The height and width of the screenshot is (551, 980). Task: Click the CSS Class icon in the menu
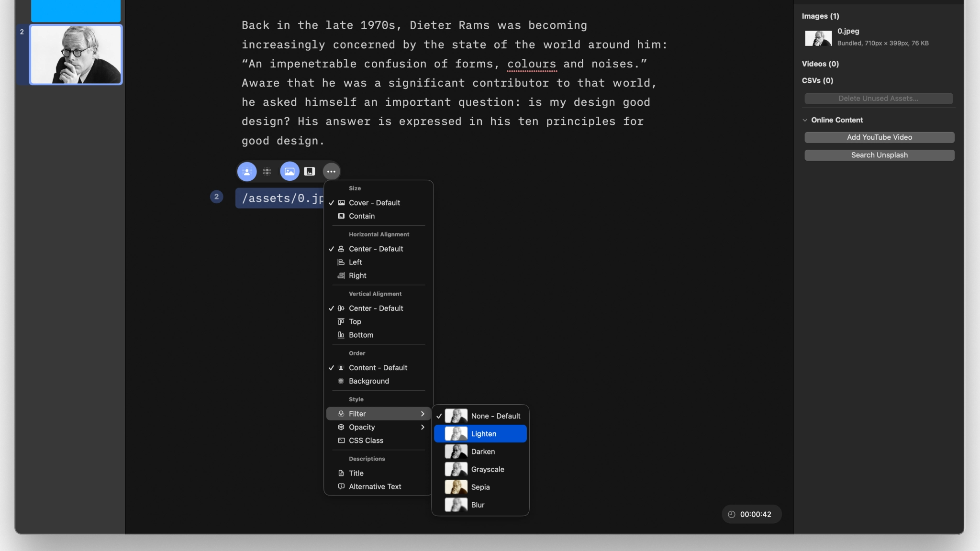(340, 441)
